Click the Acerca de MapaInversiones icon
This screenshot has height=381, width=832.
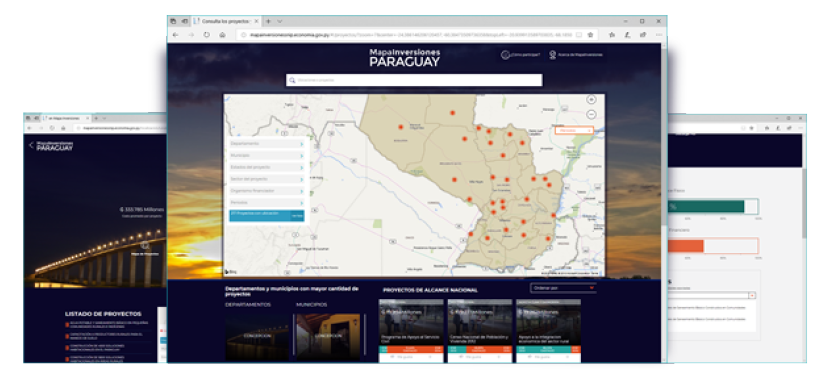552,55
